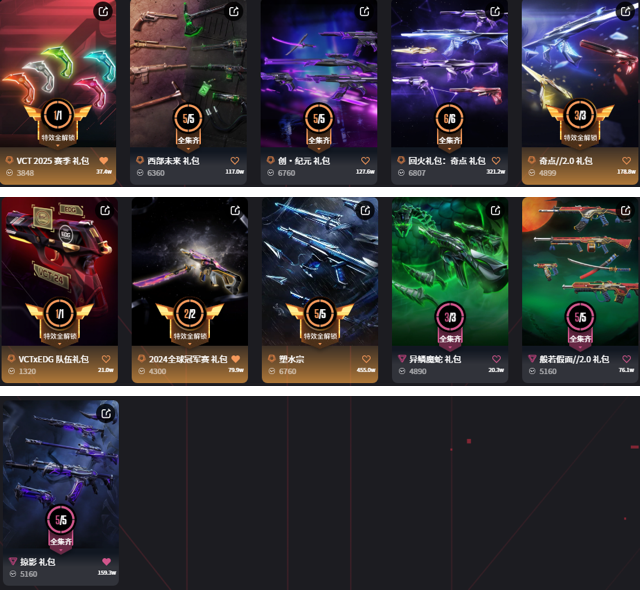
Task: Click share icon on 西部未来 礼包
Action: point(234,11)
